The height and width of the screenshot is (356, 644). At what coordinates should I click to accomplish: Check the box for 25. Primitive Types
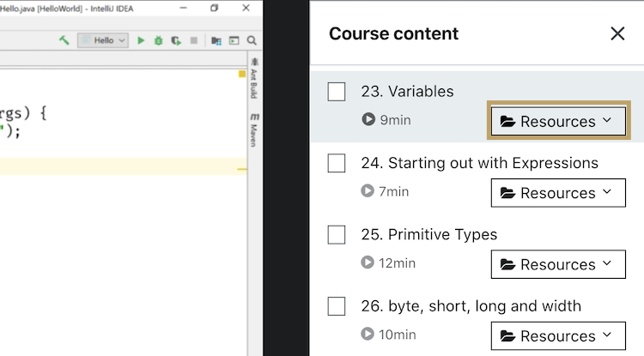click(337, 235)
